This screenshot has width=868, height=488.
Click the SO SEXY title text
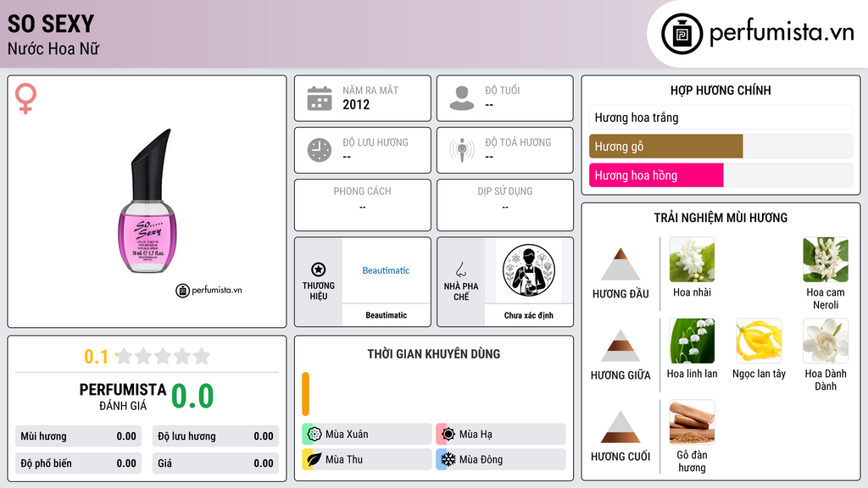[51, 24]
